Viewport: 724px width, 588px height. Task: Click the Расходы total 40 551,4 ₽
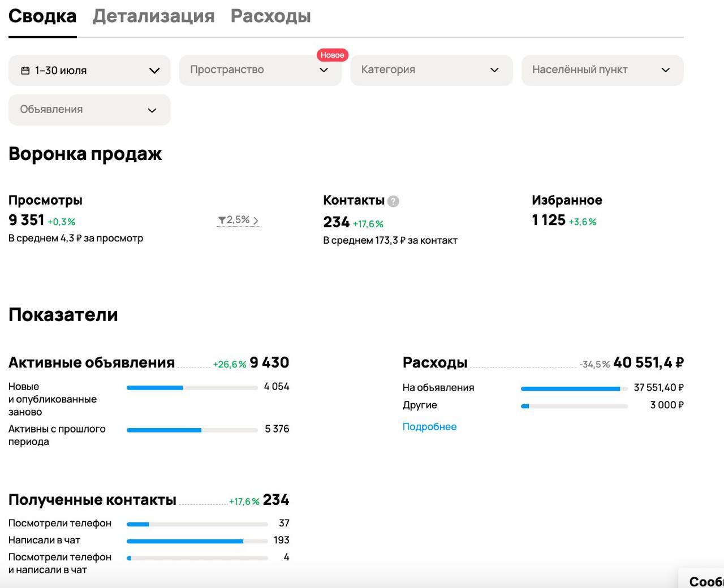(648, 362)
